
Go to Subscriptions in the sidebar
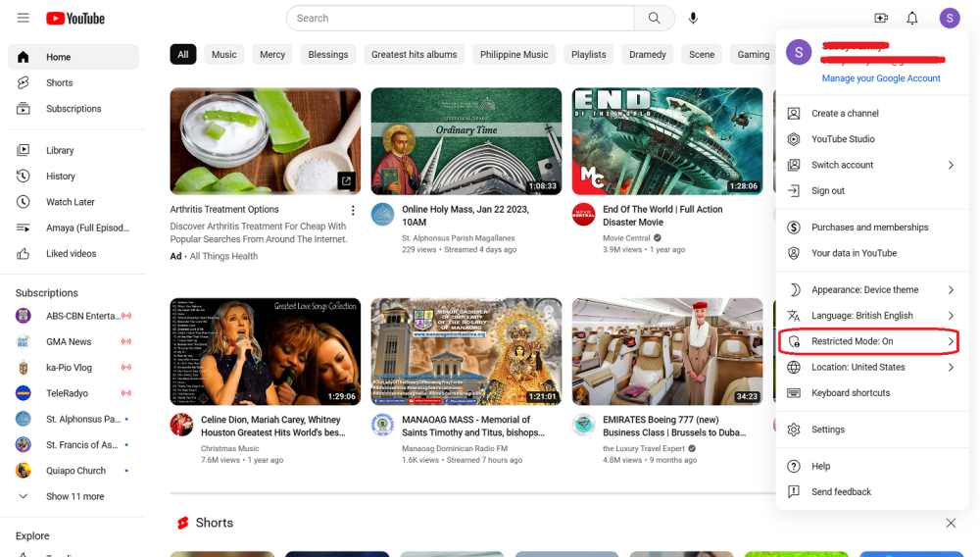pyautogui.click(x=73, y=109)
